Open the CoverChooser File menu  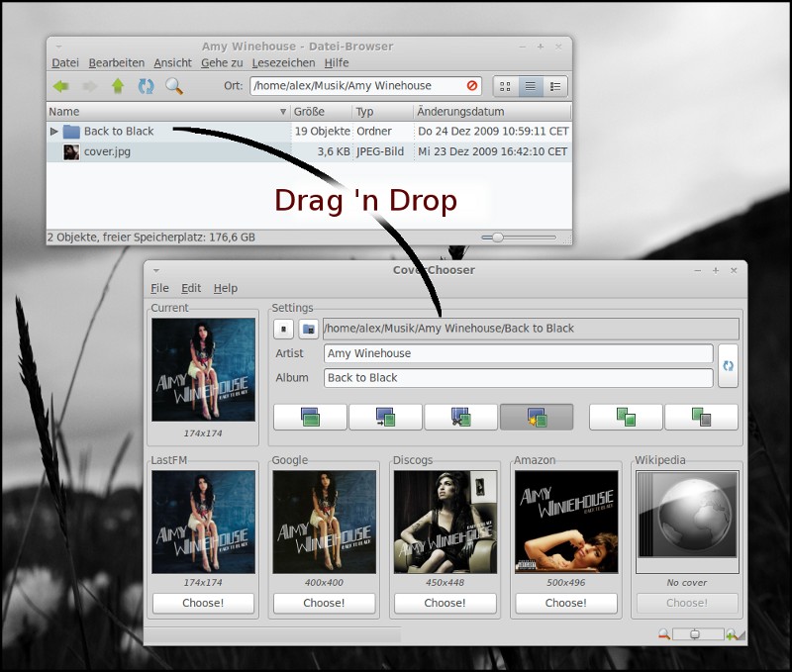tap(159, 288)
